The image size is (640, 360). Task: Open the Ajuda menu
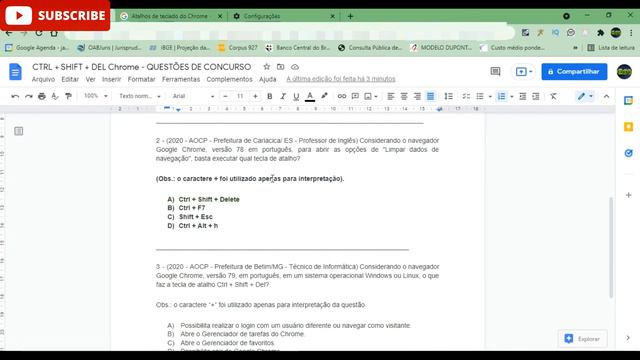[268, 79]
